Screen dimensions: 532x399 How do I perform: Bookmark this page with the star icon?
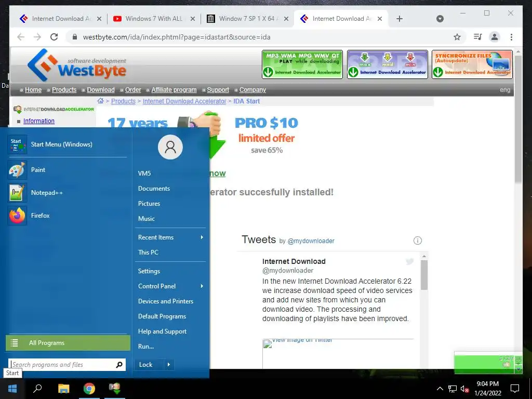point(457,37)
